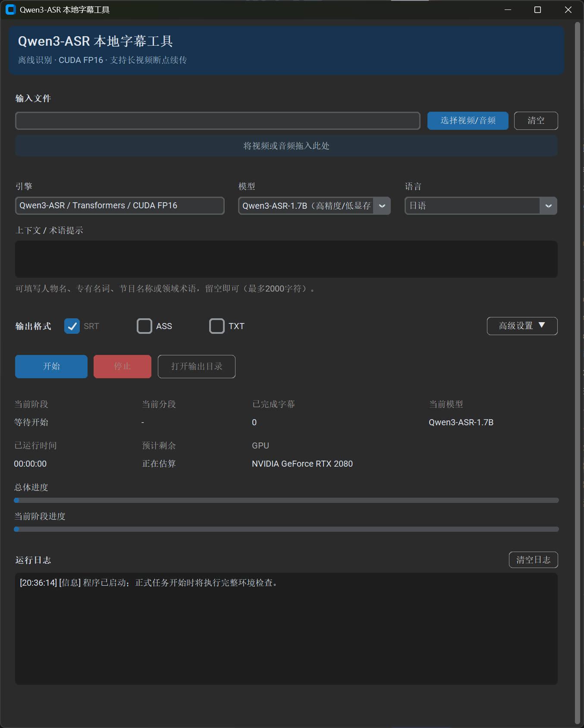Click the 正在估算 remaining time text
Image resolution: width=584 pixels, height=728 pixels.
[159, 464]
